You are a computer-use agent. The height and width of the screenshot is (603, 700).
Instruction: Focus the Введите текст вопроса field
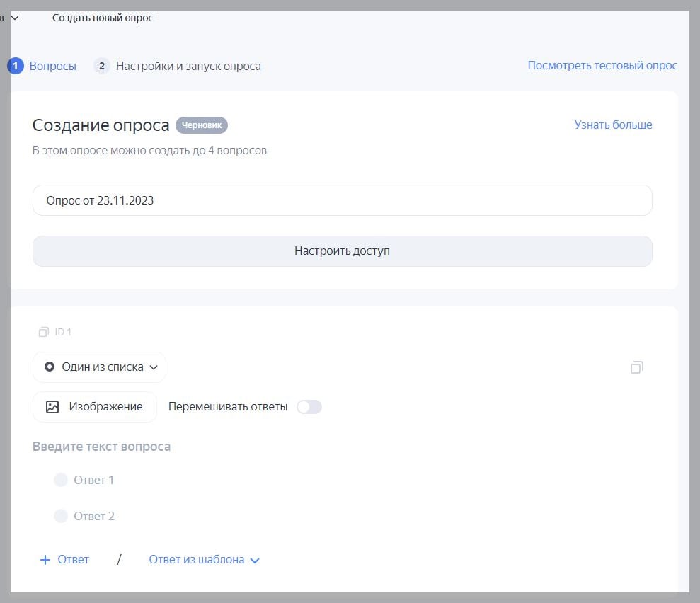[101, 447]
